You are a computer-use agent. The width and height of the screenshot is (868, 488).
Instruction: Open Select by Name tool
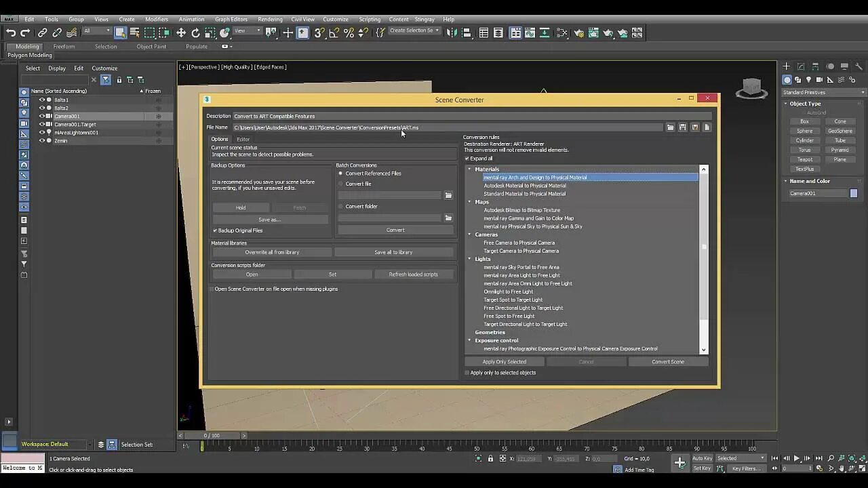coord(134,33)
